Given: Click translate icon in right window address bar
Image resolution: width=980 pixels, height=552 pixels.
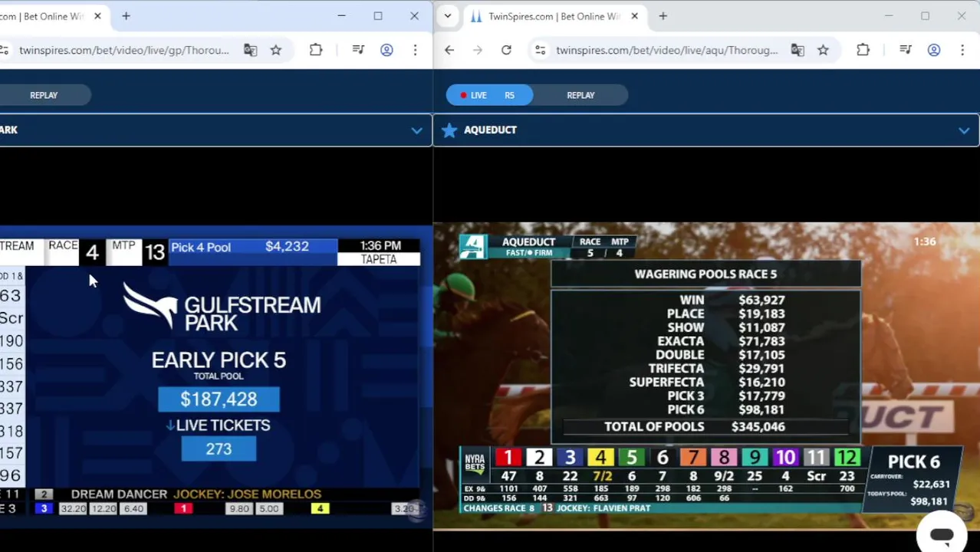Looking at the screenshot, I should (797, 50).
